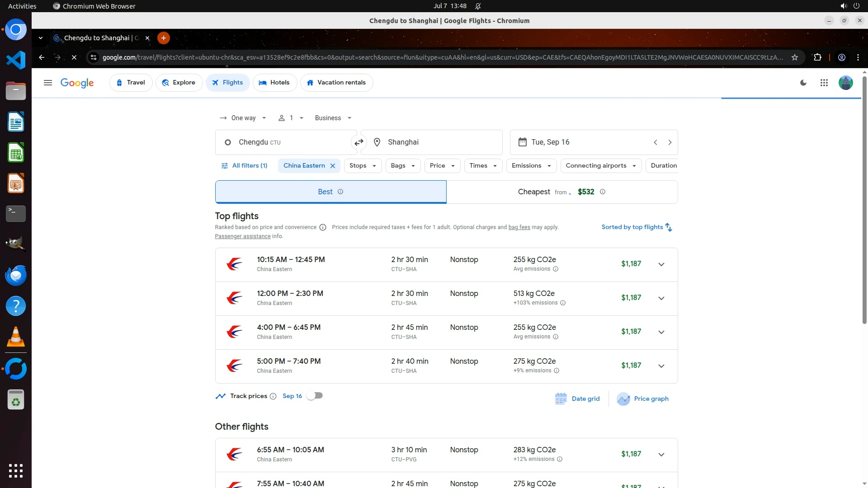Change sort order via Sorted by top flights

click(x=637, y=227)
